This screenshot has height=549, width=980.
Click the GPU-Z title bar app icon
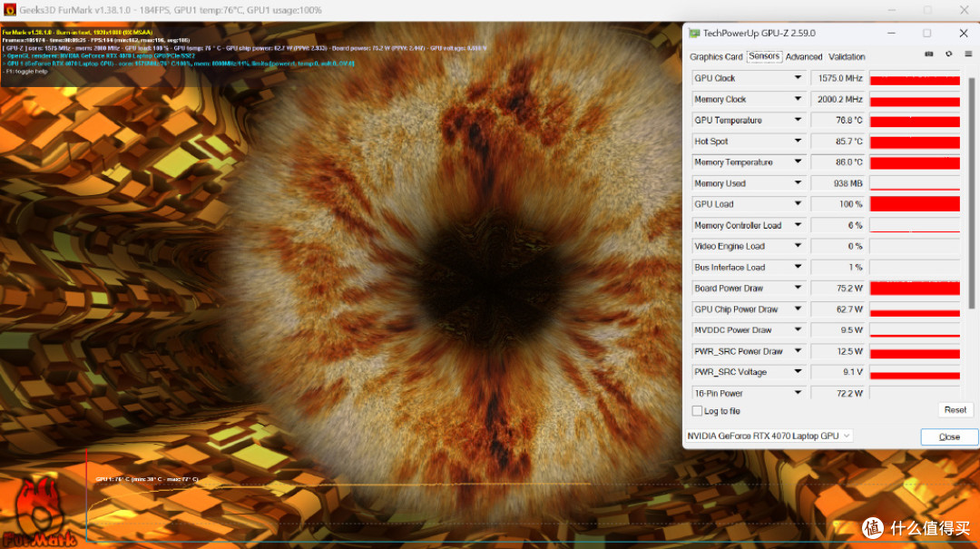coord(694,34)
